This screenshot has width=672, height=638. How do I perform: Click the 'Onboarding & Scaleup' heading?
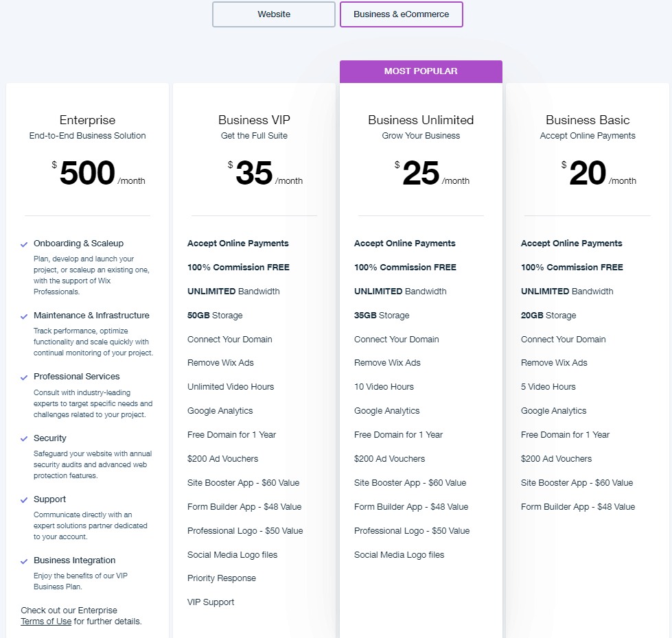click(x=78, y=244)
